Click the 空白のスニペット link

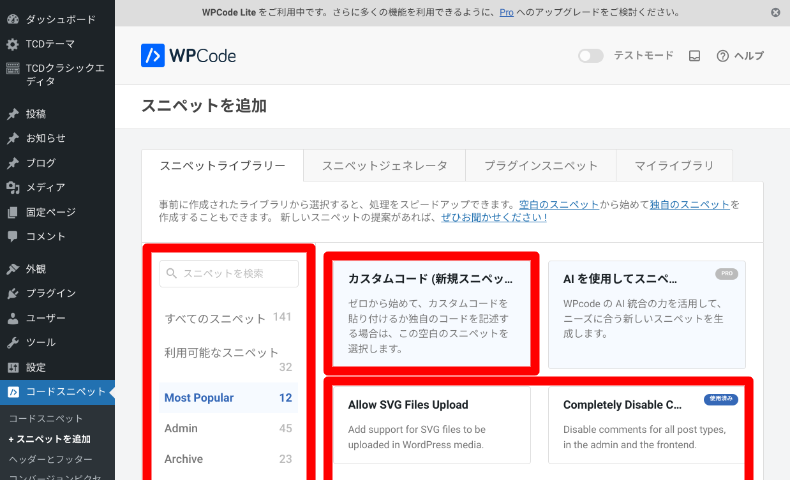[559, 204]
